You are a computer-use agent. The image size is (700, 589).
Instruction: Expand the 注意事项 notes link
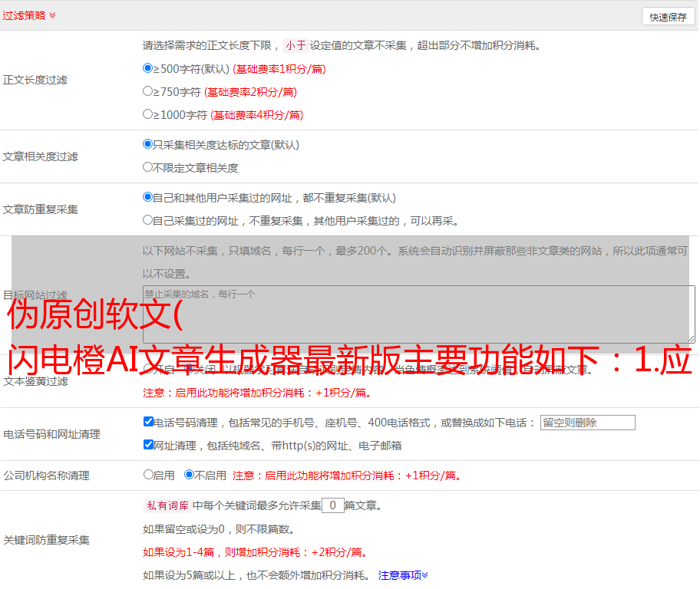click(403, 575)
